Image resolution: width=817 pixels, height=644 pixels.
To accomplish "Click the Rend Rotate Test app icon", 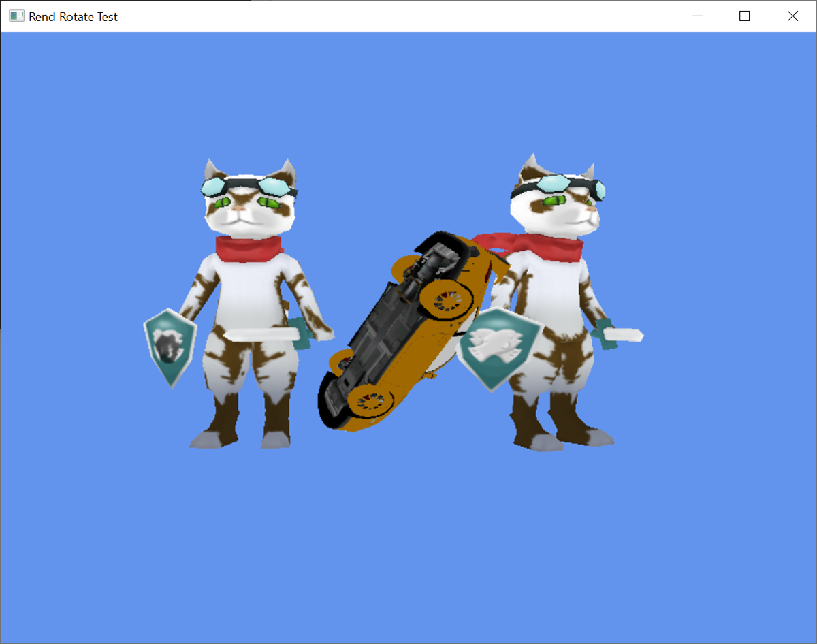I will [16, 16].
